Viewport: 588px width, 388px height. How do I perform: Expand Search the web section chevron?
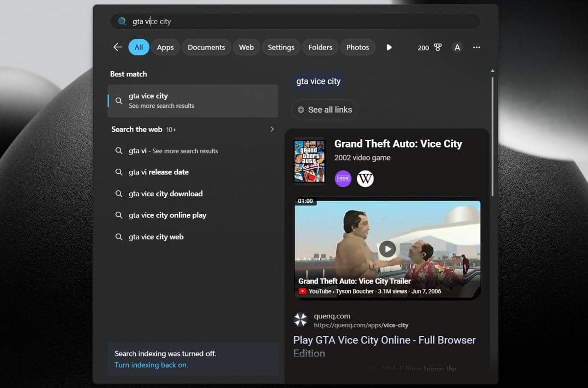[x=272, y=129]
